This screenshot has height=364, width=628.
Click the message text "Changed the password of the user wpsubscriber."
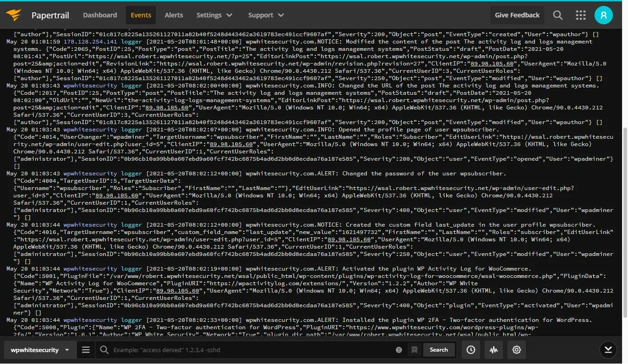pyautogui.click(x=425, y=174)
